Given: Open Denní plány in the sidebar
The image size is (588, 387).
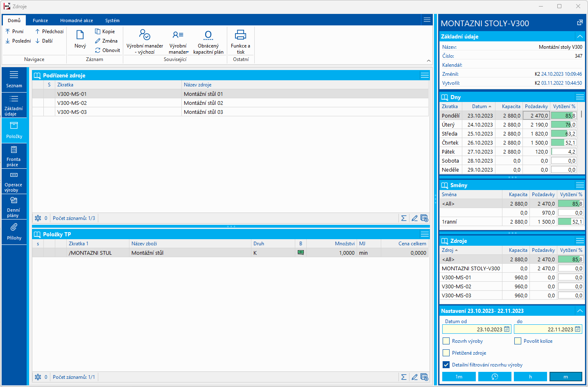Looking at the screenshot, I should [x=14, y=207].
